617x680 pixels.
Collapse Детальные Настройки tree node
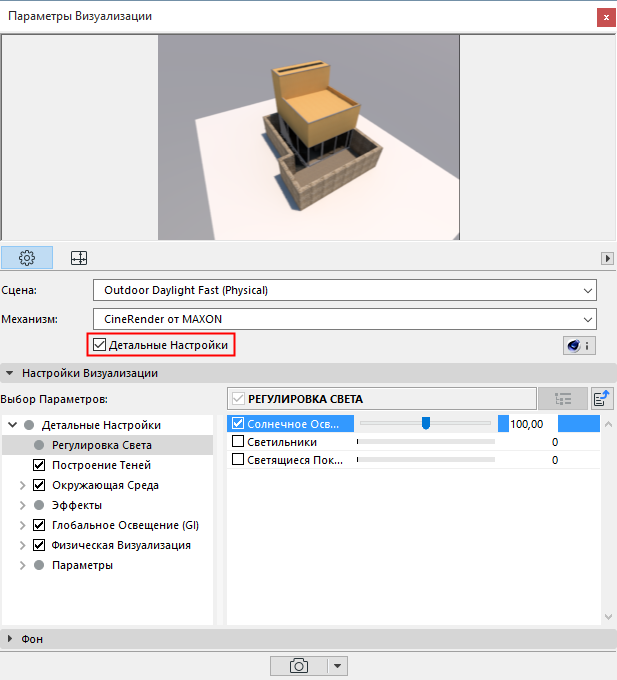[x=13, y=425]
